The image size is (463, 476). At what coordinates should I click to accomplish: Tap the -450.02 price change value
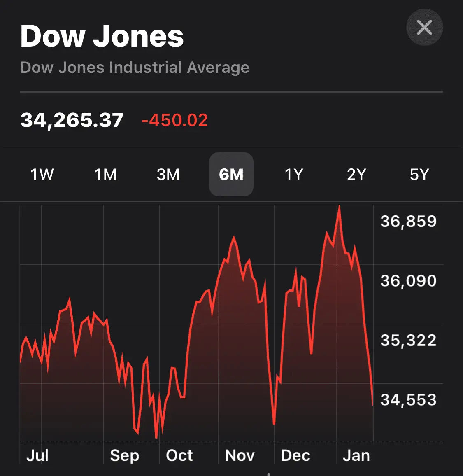(174, 120)
